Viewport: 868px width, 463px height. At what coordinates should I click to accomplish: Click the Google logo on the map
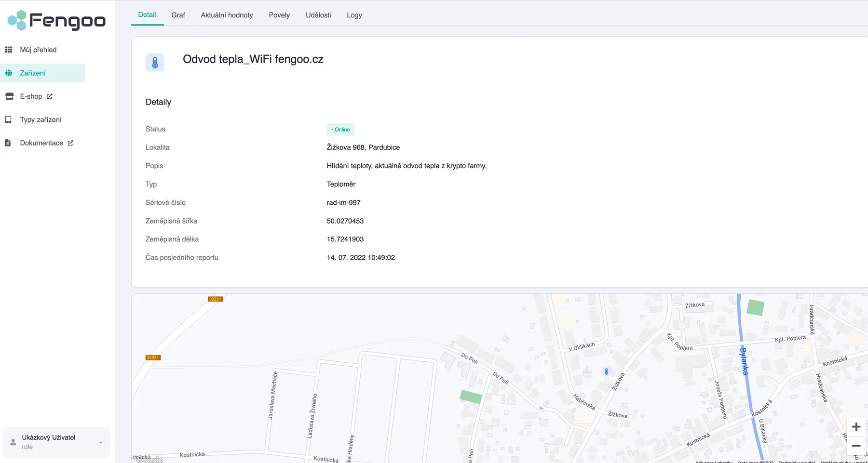(x=149, y=459)
